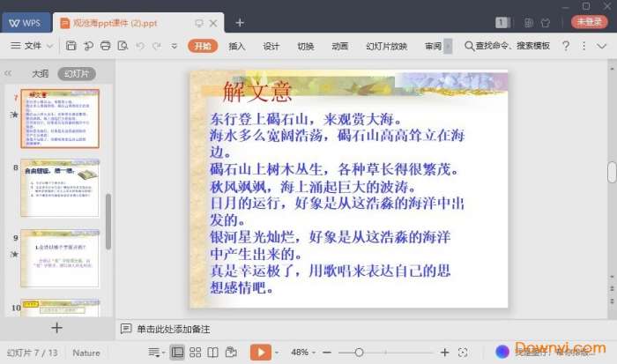
Task: Collapse the slide panel with double chevron
Action: [8, 73]
